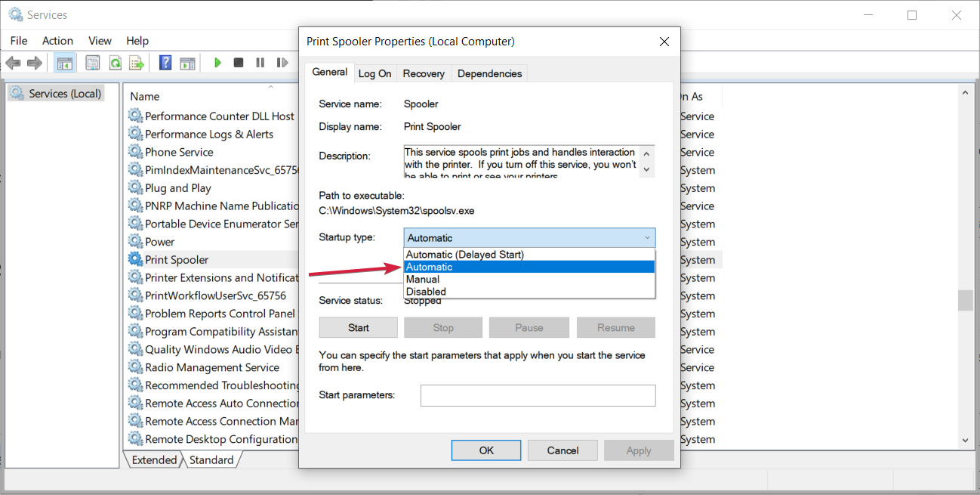Screen dimensions: 980x495
Task: Select the Problem Reports Control Panel row
Action: (x=212, y=314)
